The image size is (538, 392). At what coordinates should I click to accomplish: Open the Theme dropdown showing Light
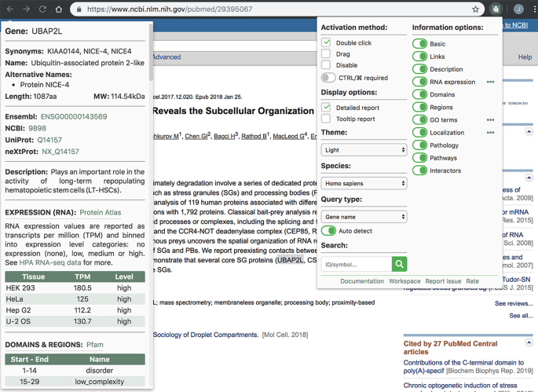tap(364, 150)
